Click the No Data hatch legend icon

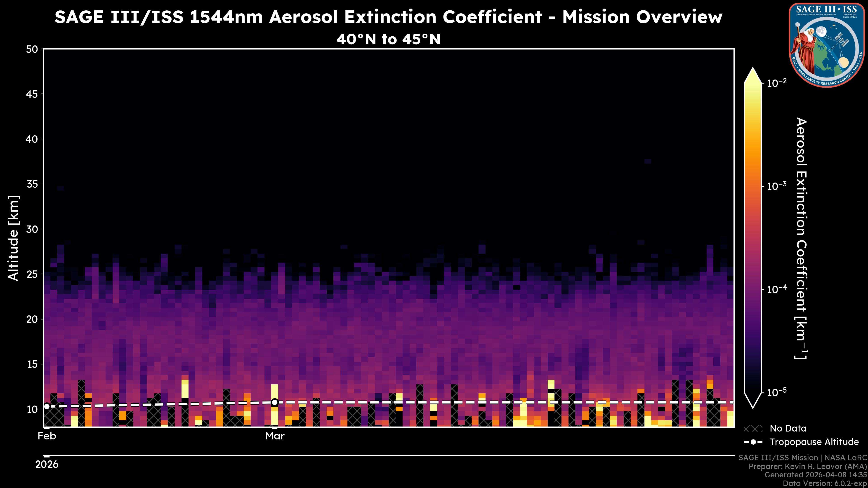[x=753, y=429]
